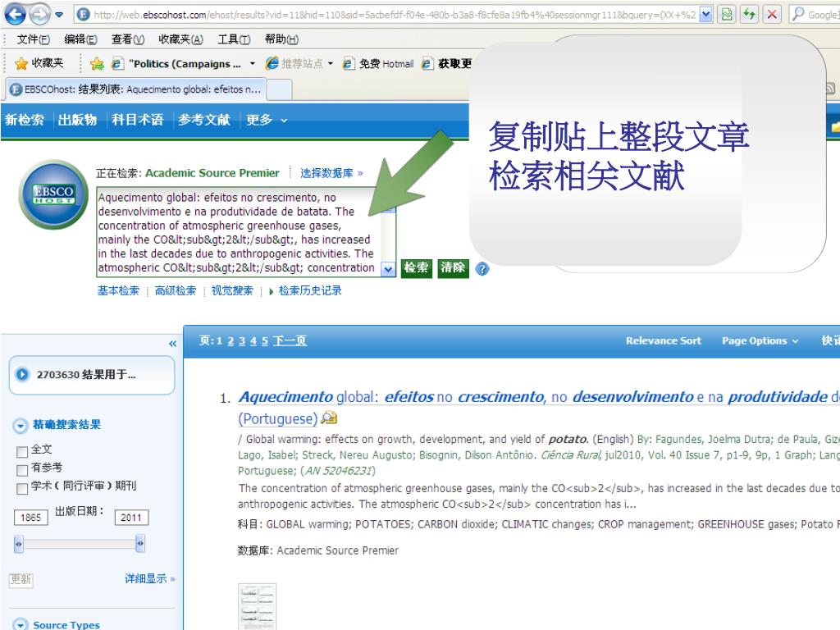Select the EBSCOhost 结果列表 browser tab
Image resolution: width=840 pixels, height=630 pixels.
136,89
